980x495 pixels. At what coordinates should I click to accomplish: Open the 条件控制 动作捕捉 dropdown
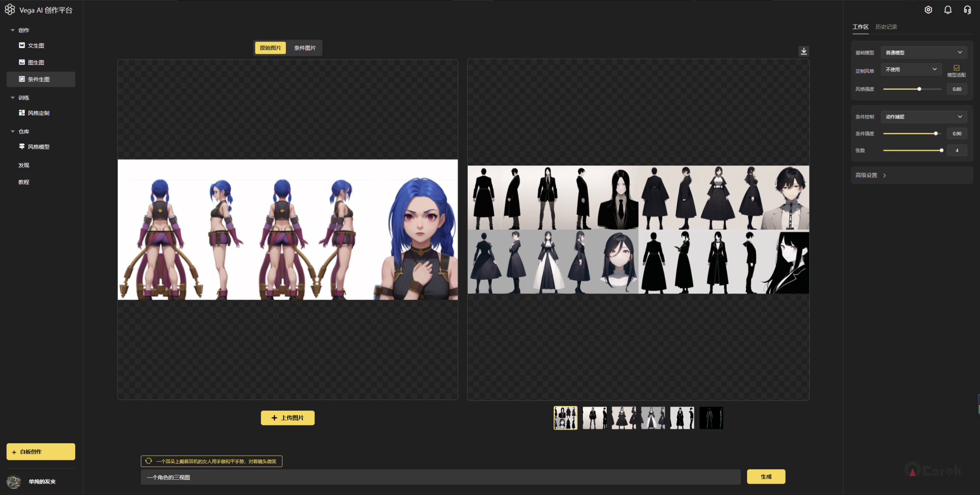pos(923,117)
